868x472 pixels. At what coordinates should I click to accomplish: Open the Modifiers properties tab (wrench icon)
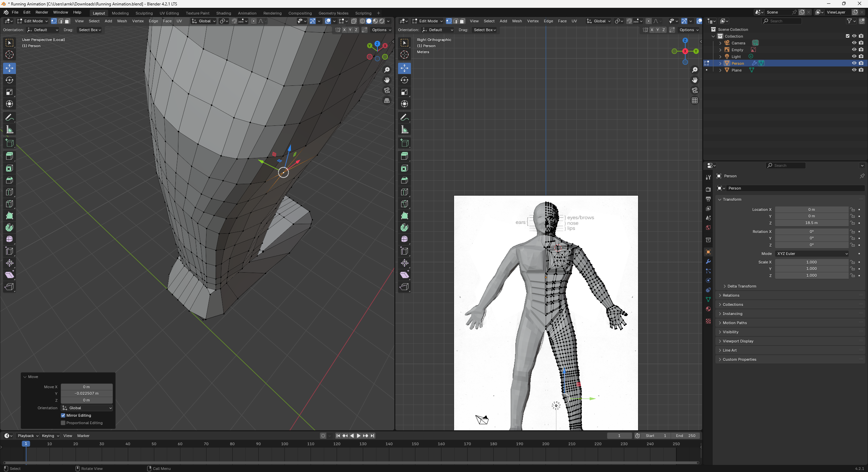pyautogui.click(x=708, y=261)
